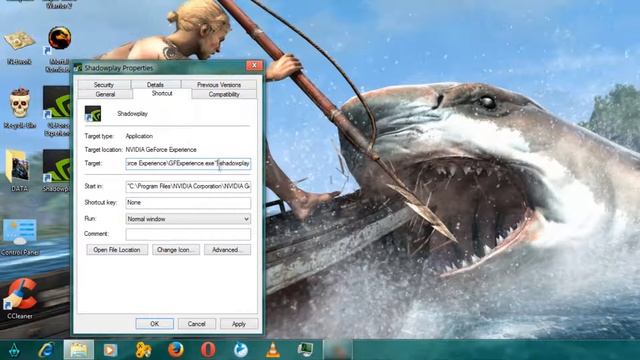This screenshot has height=360, width=640.
Task: Click Open File Location button
Action: click(x=117, y=250)
